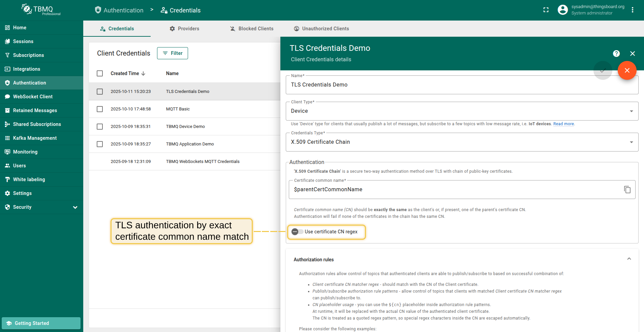Switch to the Providers tab
The width and height of the screenshot is (644, 332).
point(184,29)
